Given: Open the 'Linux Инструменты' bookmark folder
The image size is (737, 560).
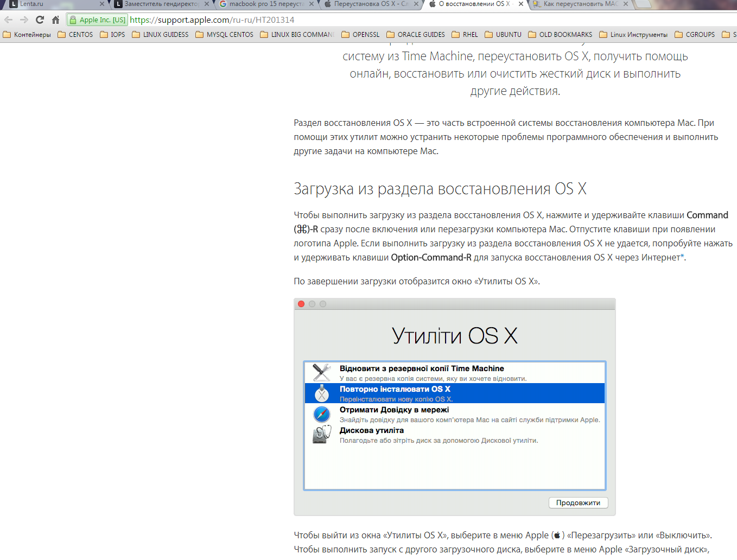Looking at the screenshot, I should click(x=633, y=35).
